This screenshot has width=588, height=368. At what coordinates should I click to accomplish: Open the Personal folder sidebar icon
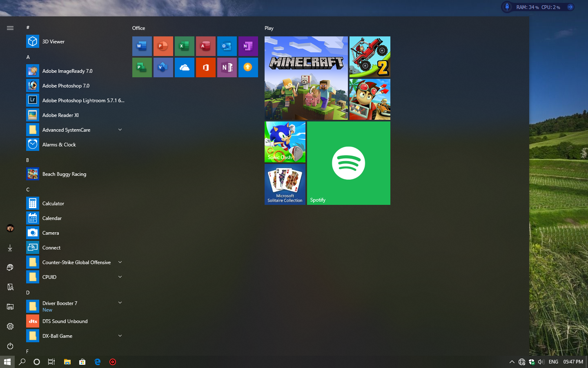10,287
